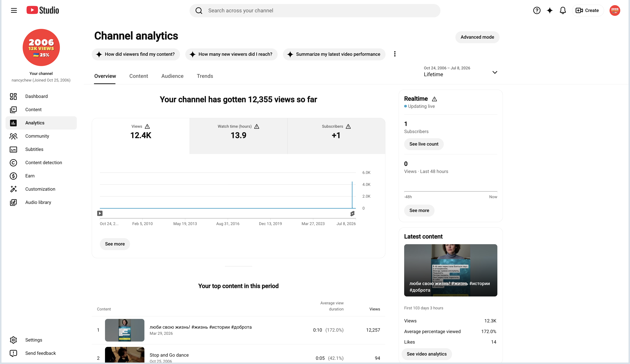Select the Watch time (hours) metric card
Viewport: 630px width, 364px height.
pos(239,136)
